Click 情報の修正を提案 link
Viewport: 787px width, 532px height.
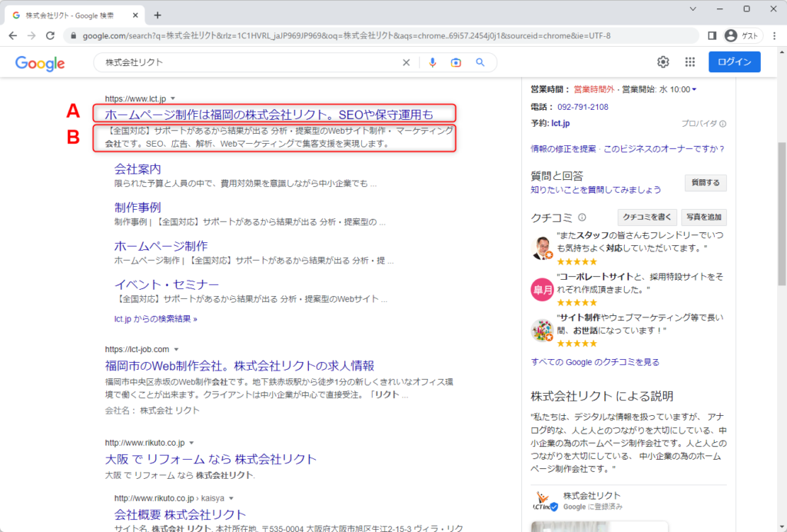tap(563, 148)
